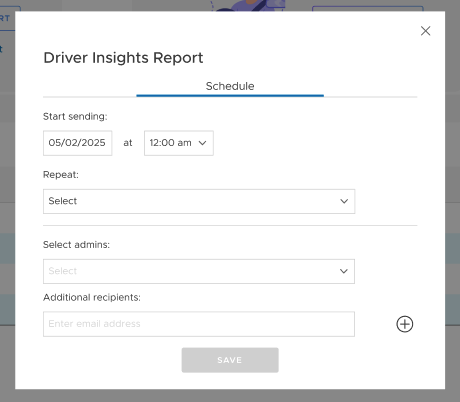Click the Select admins label
Viewport: 460px width, 402px height.
76,245
